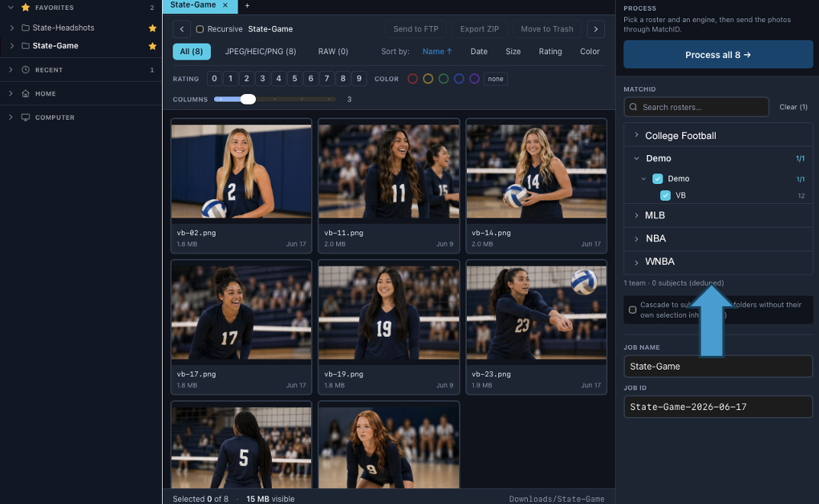The height and width of the screenshot is (504, 819).
Task: Expand the WNBA roster group
Action: [636, 262]
